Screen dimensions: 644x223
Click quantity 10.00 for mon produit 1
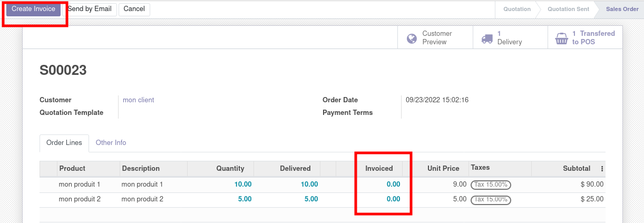[x=243, y=185]
